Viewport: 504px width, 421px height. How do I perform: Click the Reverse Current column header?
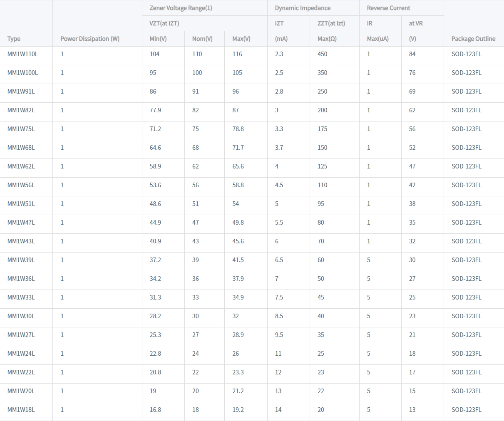pyautogui.click(x=388, y=8)
